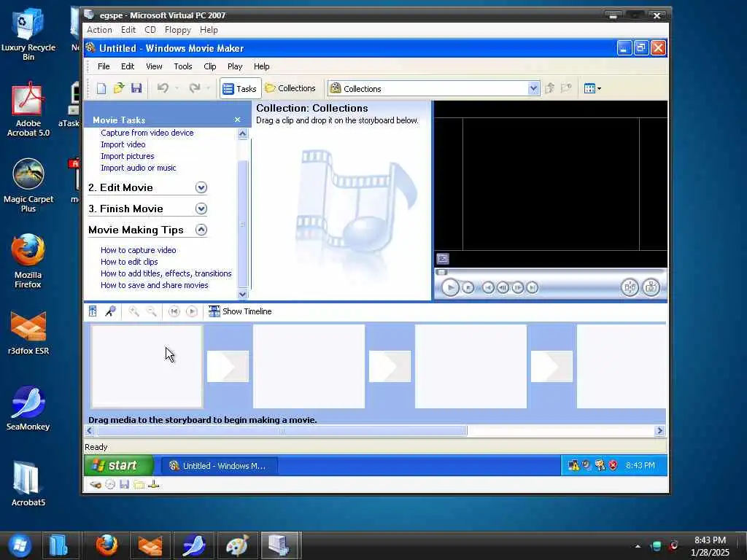Viewport: 747px width, 560px height.
Task: Click How to edit clips link
Action: coord(129,262)
